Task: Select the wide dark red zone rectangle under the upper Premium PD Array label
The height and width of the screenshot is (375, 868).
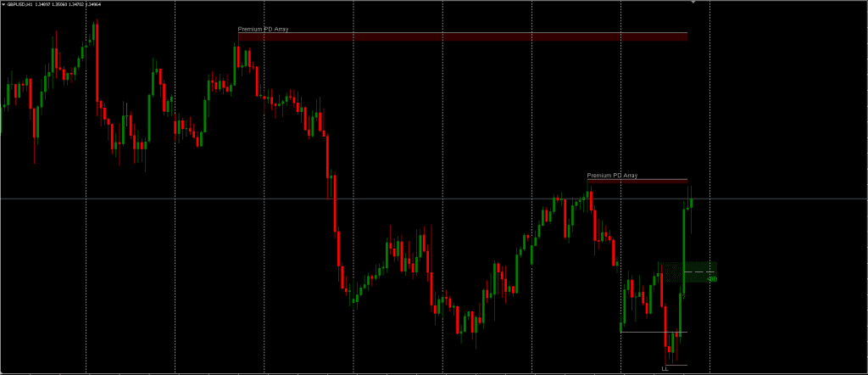Action: click(463, 36)
